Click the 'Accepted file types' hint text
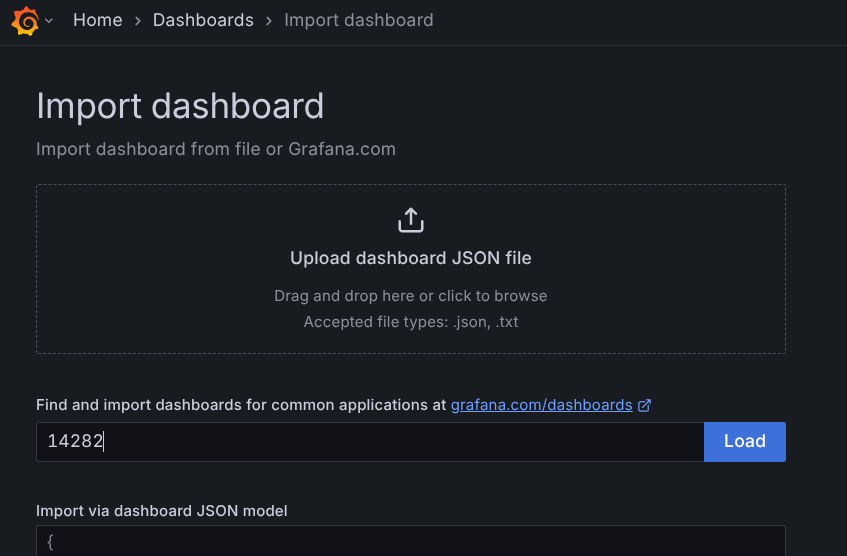 (410, 322)
